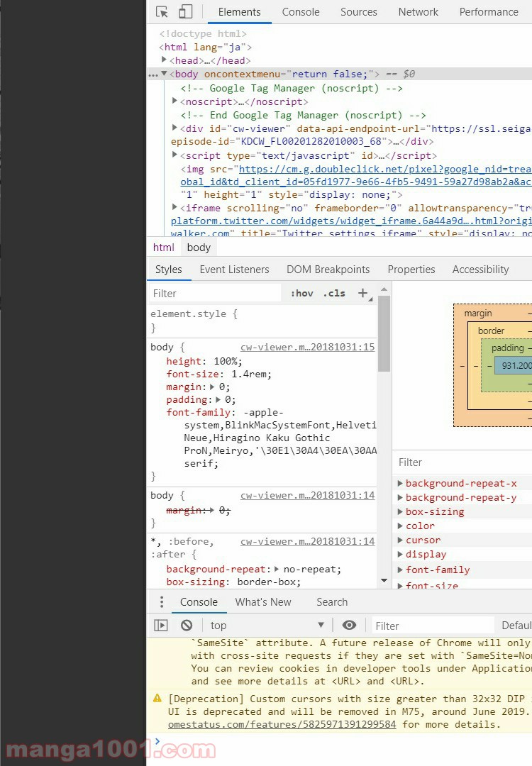The height and width of the screenshot is (766, 532).
Task: Toggle the .cls class editor button
Action: (x=334, y=293)
